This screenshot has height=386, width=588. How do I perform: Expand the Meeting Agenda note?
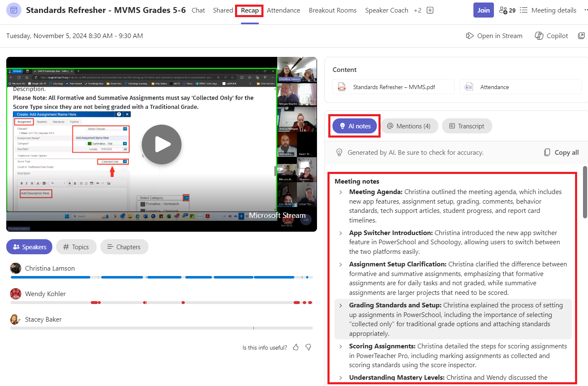341,192
